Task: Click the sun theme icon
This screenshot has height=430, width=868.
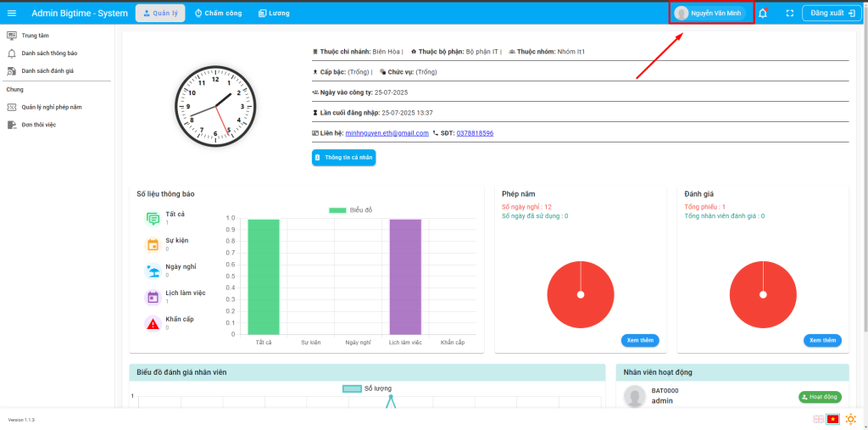Action: click(x=850, y=419)
